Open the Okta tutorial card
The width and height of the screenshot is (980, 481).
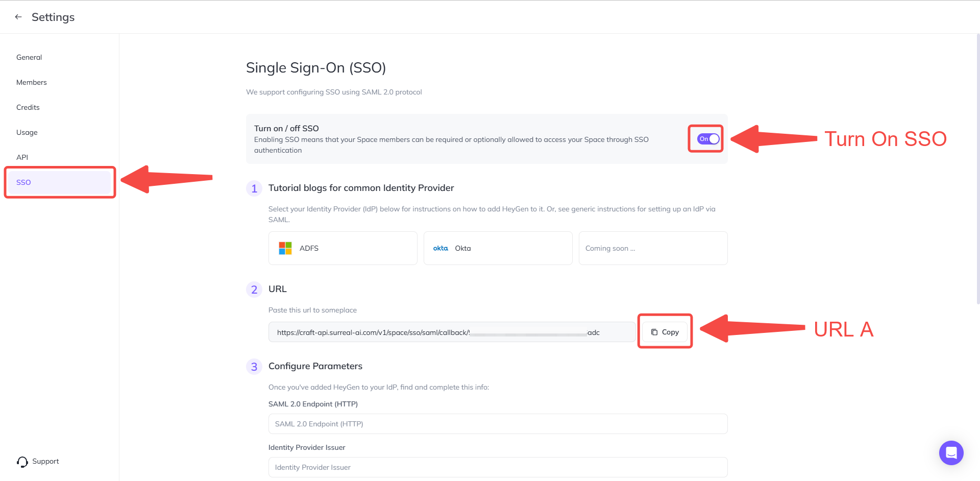click(x=498, y=248)
